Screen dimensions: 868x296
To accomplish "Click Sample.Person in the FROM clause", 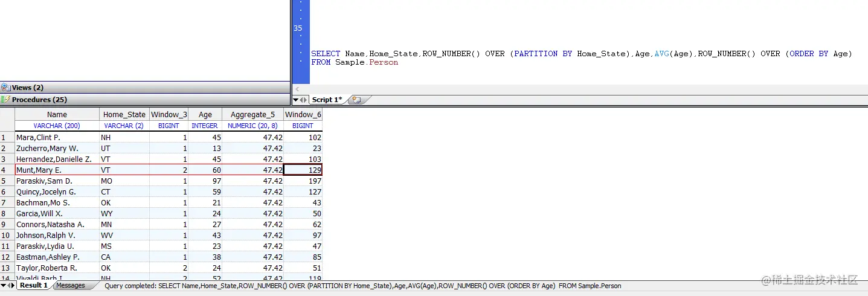I will click(x=367, y=62).
